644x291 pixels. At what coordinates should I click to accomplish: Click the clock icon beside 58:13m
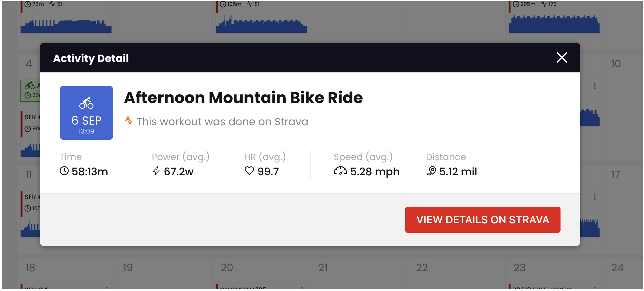64,171
